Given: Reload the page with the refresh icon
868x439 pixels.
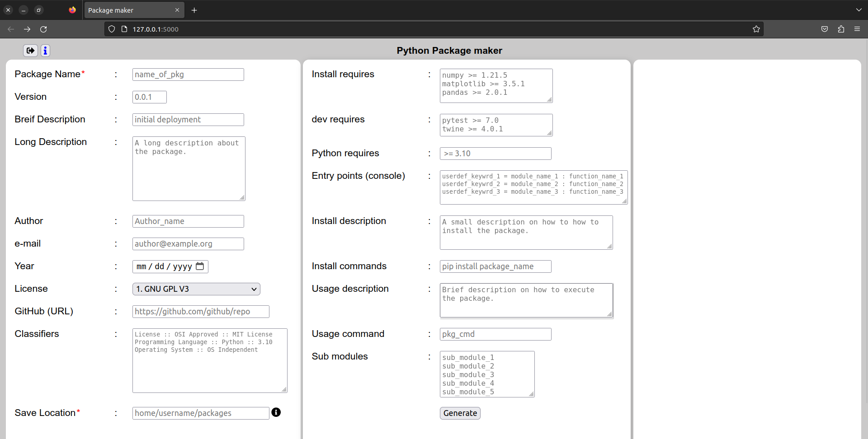Looking at the screenshot, I should point(43,29).
